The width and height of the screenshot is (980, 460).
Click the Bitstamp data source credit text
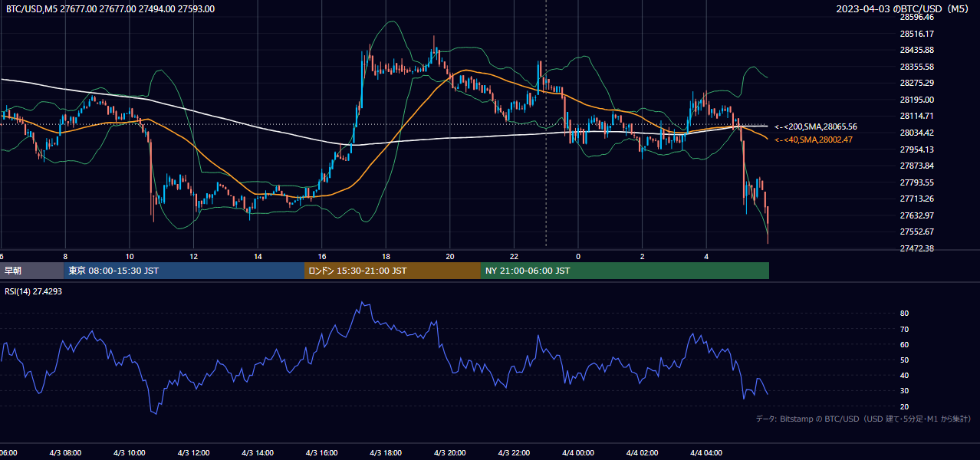click(x=863, y=419)
